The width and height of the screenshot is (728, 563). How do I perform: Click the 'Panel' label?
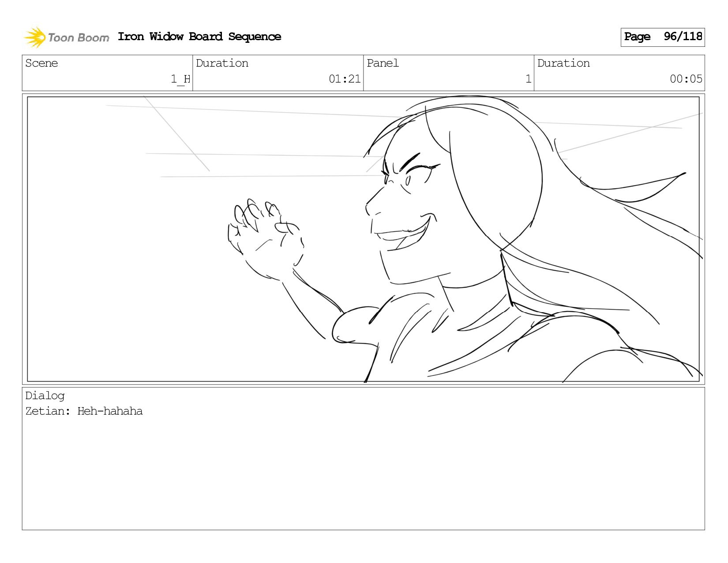pos(383,63)
